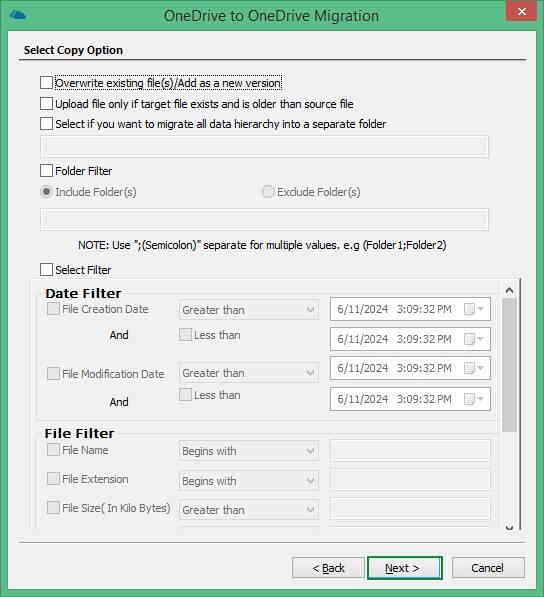Viewport: 544px width, 597px height.
Task: Select the Include Folder(s) radio button
Action: click(x=46, y=192)
